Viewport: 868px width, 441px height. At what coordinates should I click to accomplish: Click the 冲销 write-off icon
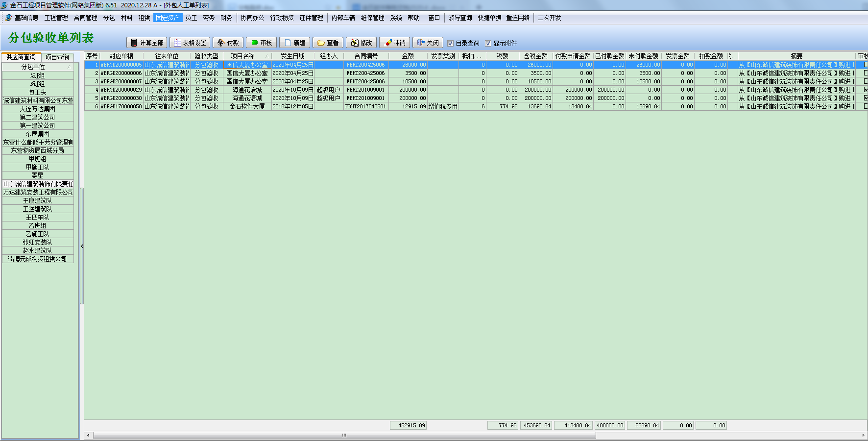[x=388, y=43]
